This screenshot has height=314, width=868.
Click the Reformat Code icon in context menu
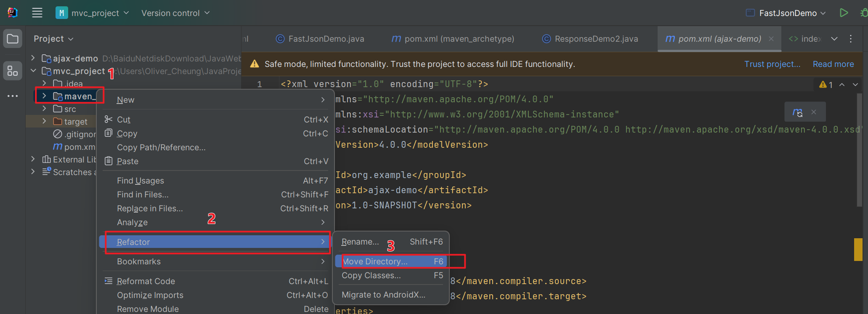tap(109, 281)
